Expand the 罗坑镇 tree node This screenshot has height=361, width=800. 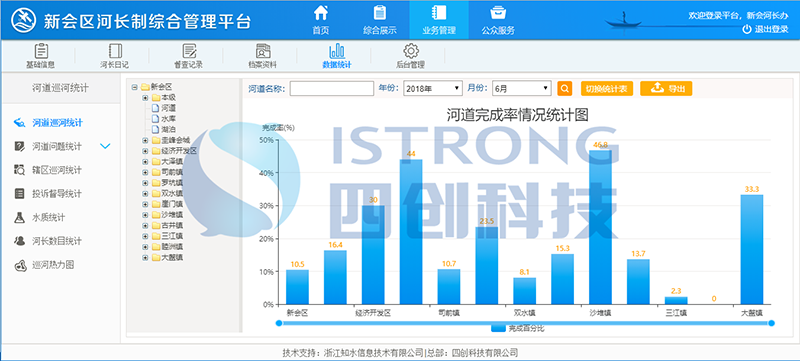[x=145, y=183]
